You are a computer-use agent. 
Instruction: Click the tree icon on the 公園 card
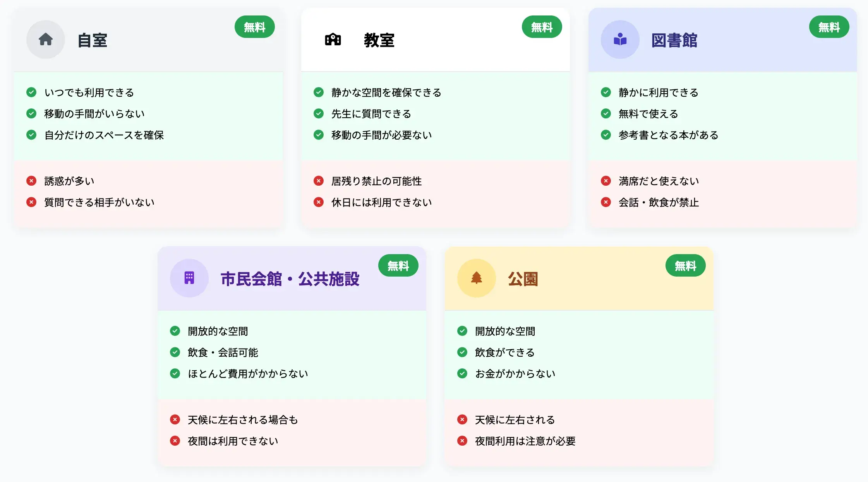477,278
